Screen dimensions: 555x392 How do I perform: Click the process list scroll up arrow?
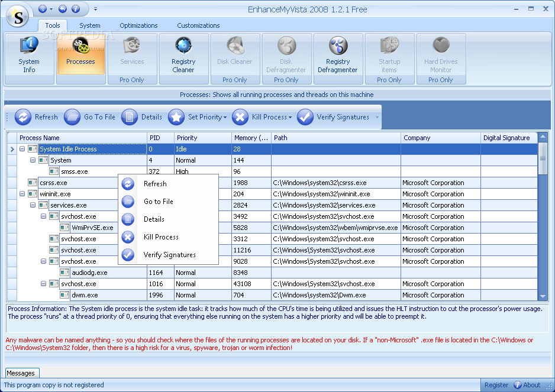[543, 136]
